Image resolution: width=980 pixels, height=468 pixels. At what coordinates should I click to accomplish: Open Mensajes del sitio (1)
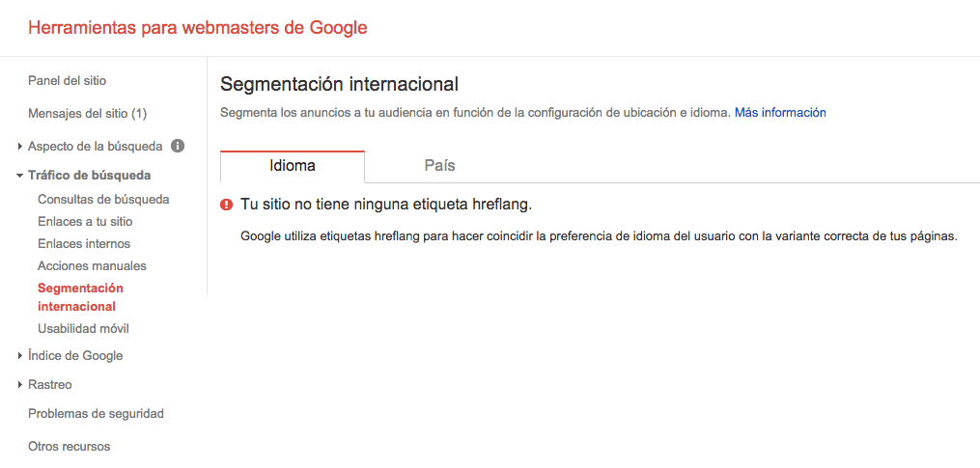pyautogui.click(x=87, y=114)
